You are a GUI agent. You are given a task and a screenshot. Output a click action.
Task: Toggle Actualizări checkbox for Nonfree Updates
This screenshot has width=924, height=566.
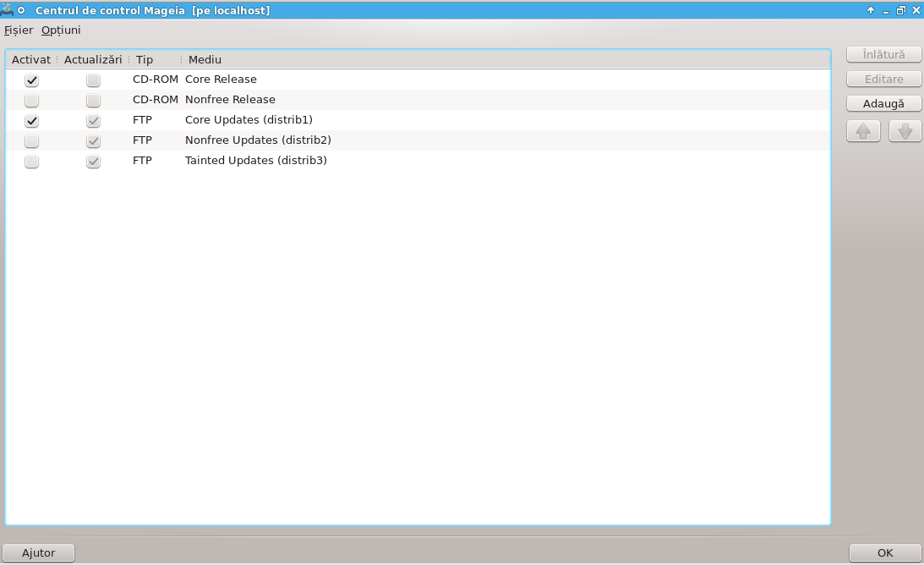93,141
